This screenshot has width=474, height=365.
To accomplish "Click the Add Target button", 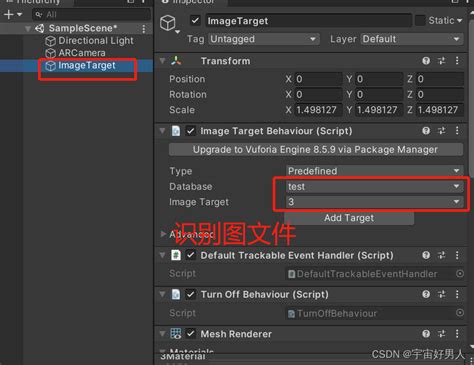I will 349,218.
